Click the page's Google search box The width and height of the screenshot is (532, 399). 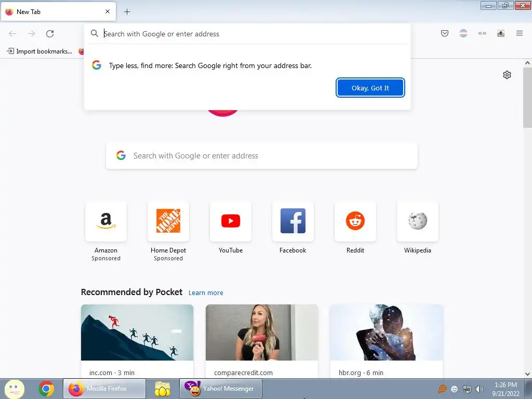262,156
